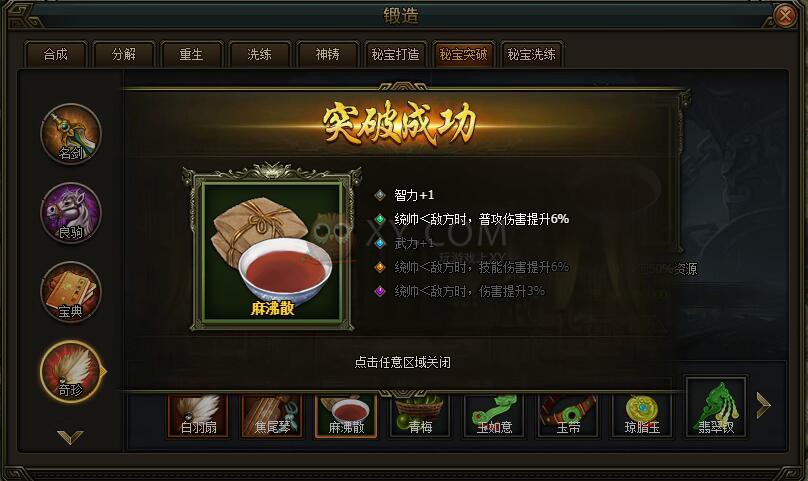
Task: Expand the category list with the down chevron
Action: point(70,437)
